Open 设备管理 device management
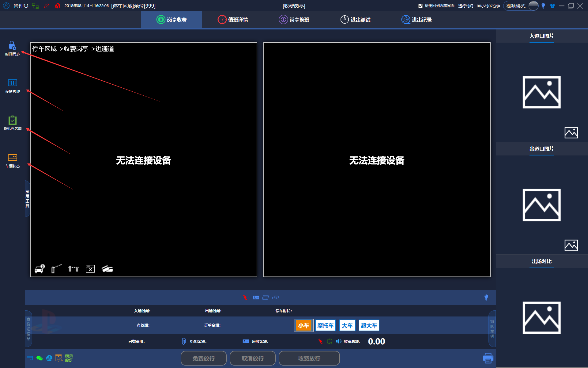588x368 pixels. coord(12,86)
